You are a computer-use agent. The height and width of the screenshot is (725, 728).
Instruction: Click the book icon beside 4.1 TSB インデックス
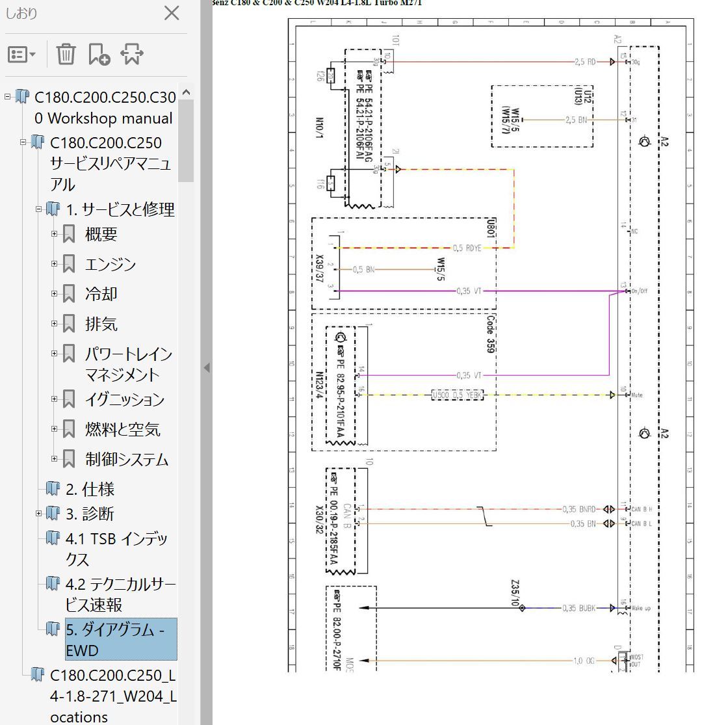point(53,538)
